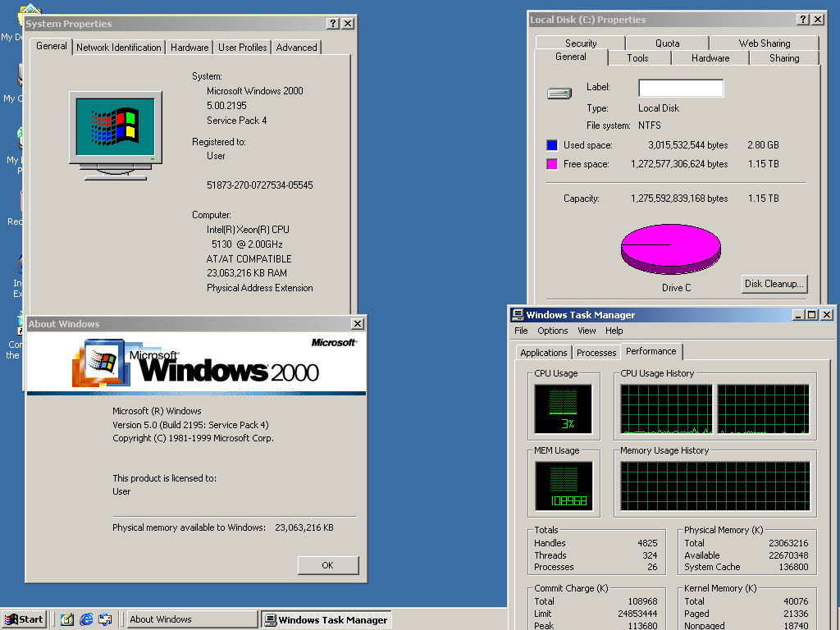
Task: Select the Tools tab in Local Disk Properties
Action: pyautogui.click(x=637, y=58)
